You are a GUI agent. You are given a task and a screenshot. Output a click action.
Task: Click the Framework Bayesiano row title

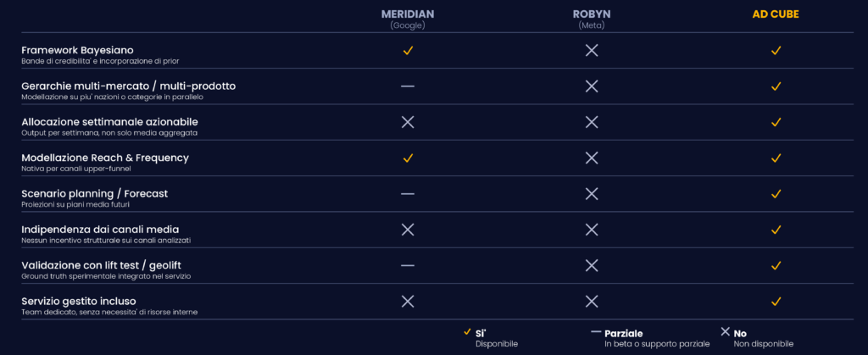(77, 50)
